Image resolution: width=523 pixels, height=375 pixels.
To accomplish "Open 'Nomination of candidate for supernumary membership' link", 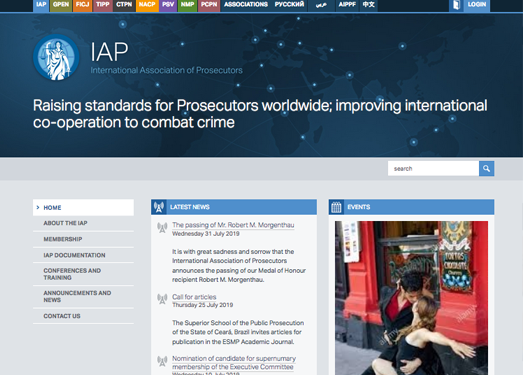I will coord(234,363).
